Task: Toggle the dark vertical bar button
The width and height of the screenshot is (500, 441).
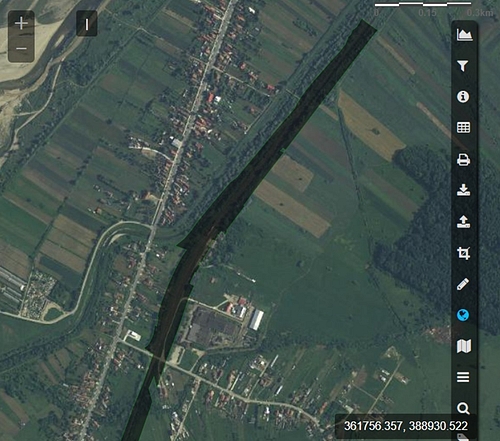Action: pos(87,24)
